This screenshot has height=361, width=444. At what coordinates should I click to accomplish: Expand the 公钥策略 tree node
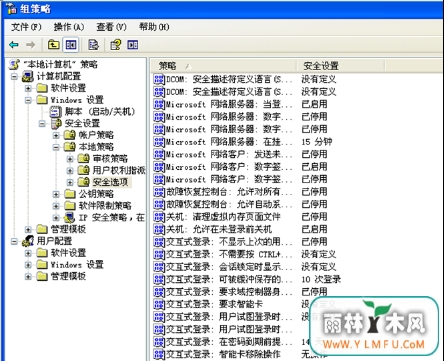[56, 194]
